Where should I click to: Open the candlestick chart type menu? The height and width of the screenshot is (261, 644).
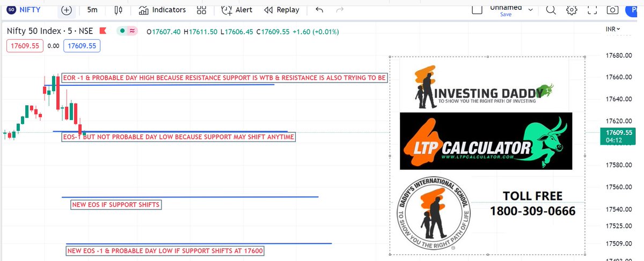point(119,10)
